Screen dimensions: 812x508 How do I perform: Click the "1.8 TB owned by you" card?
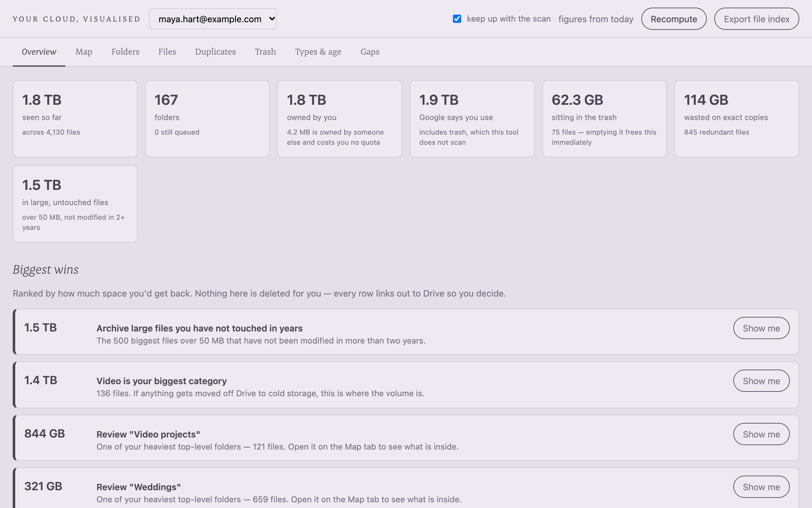coord(340,119)
